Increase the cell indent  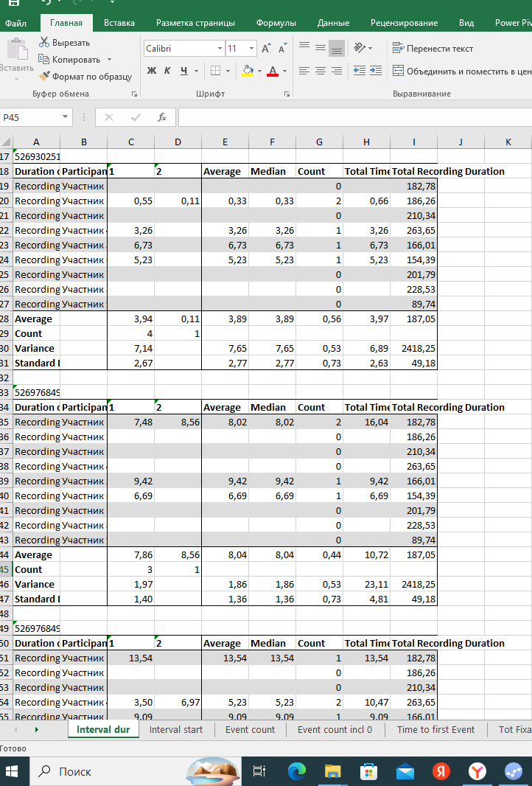pyautogui.click(x=376, y=71)
